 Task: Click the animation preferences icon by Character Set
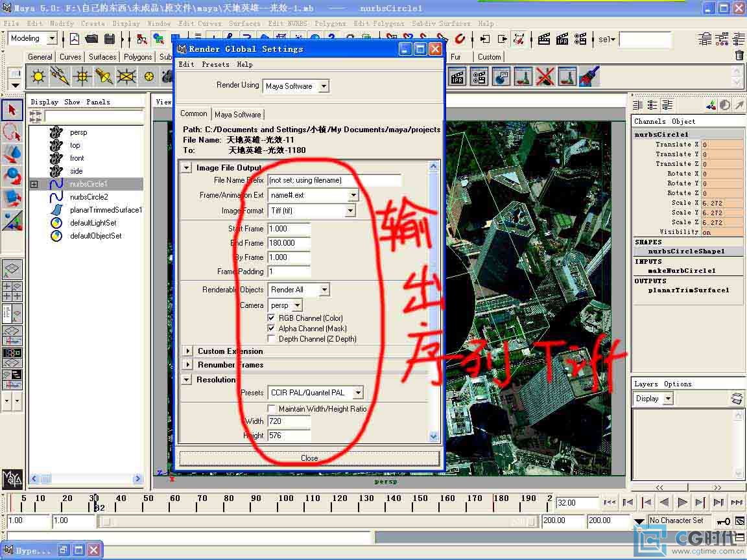(x=740, y=521)
